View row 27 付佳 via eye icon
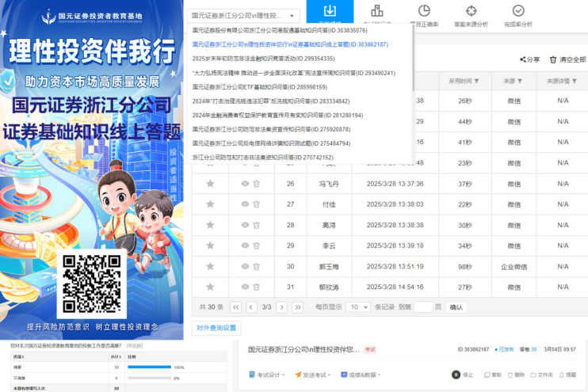This screenshot has height=392, width=588. click(x=245, y=204)
